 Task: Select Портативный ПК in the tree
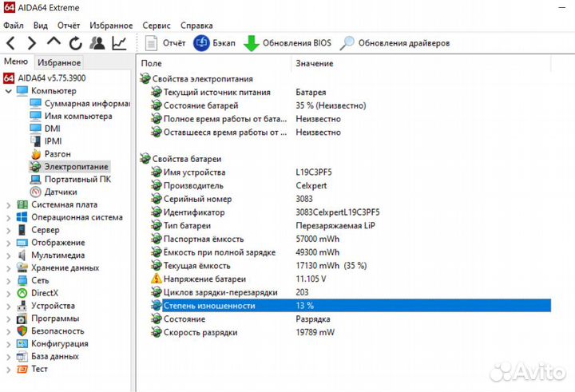[x=70, y=180]
